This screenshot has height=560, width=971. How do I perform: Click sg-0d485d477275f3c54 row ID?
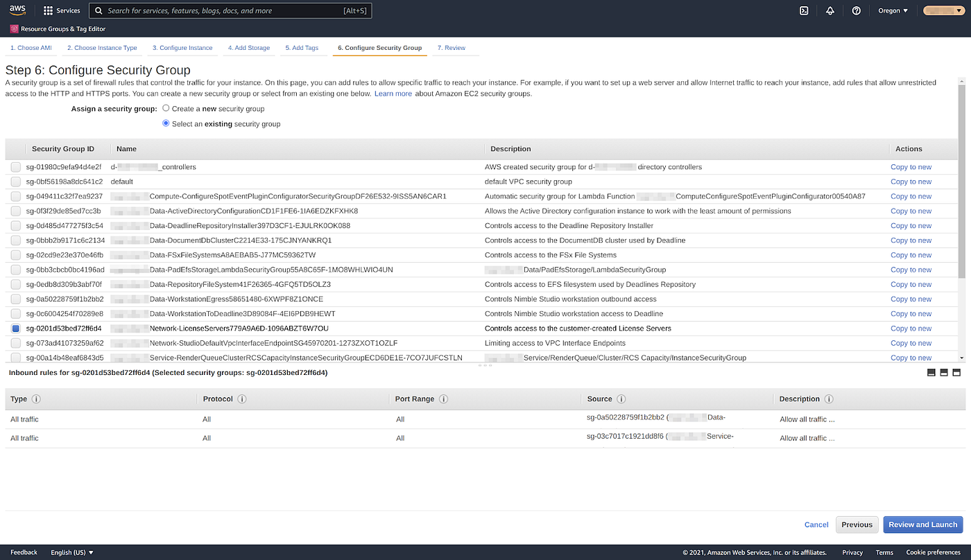coord(65,226)
